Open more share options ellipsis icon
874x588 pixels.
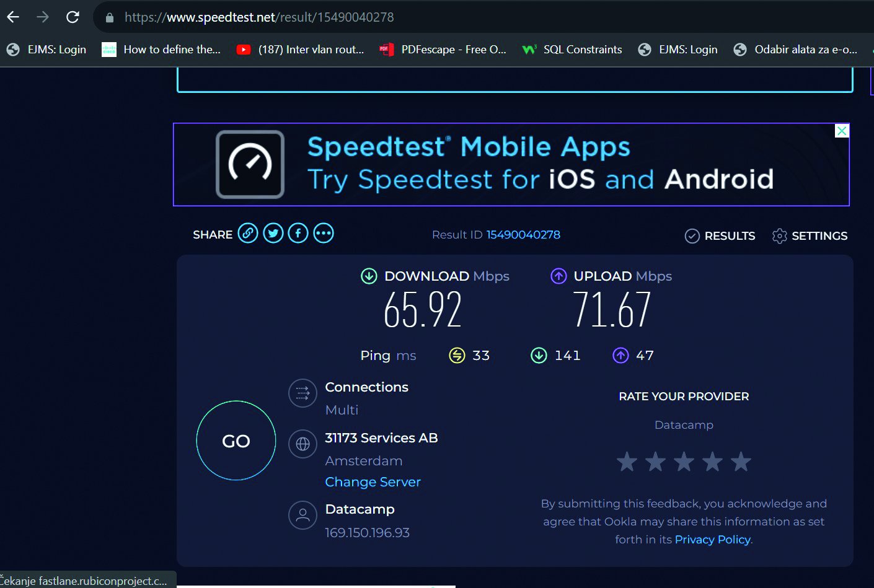[324, 233]
